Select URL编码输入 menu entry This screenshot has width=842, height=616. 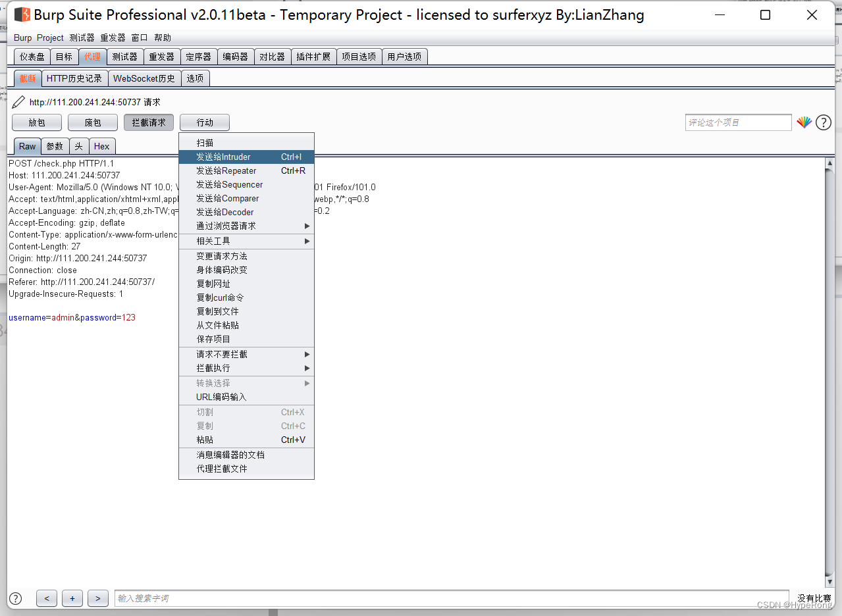[246, 397]
